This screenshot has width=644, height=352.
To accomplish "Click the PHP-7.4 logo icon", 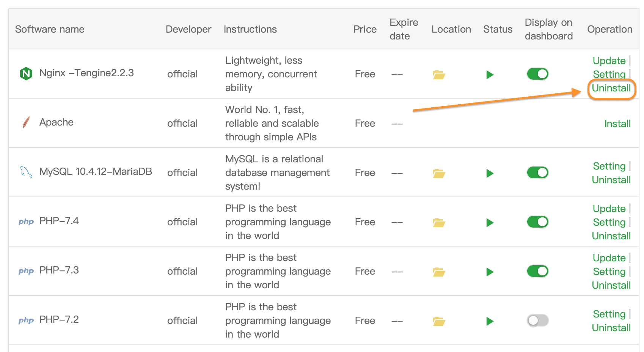I will 26,222.
